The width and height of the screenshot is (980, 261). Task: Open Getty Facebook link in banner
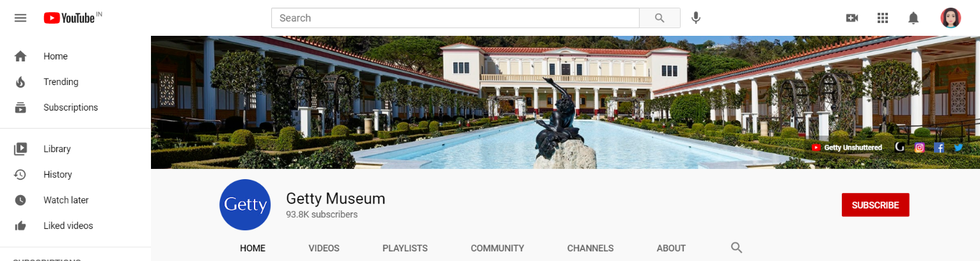939,147
